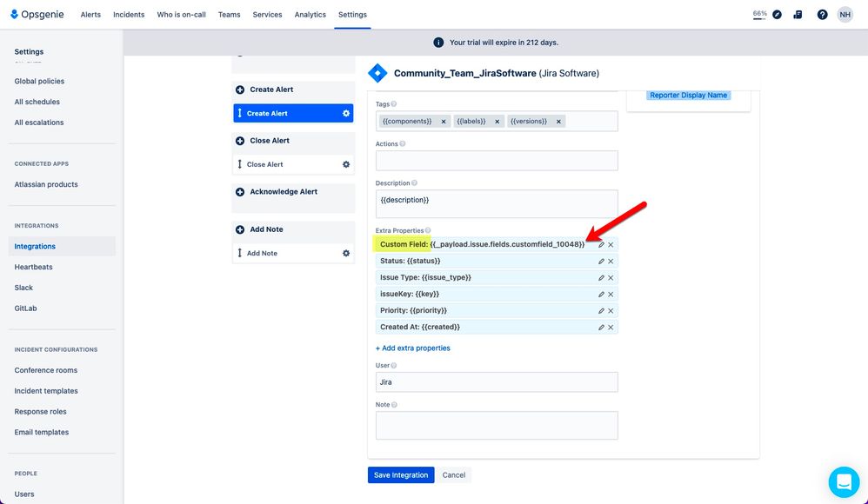Open the help question mark icon
Screen dimensions: 868x504
[822, 15]
